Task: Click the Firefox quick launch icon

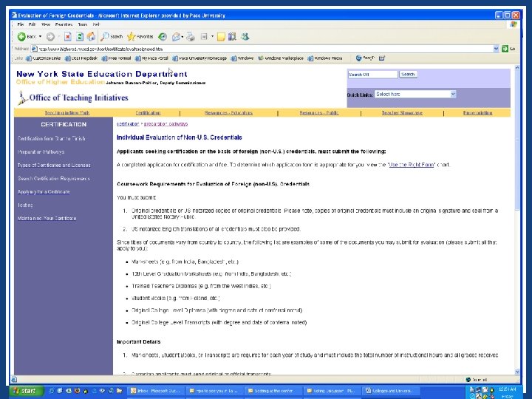Action: (77, 391)
